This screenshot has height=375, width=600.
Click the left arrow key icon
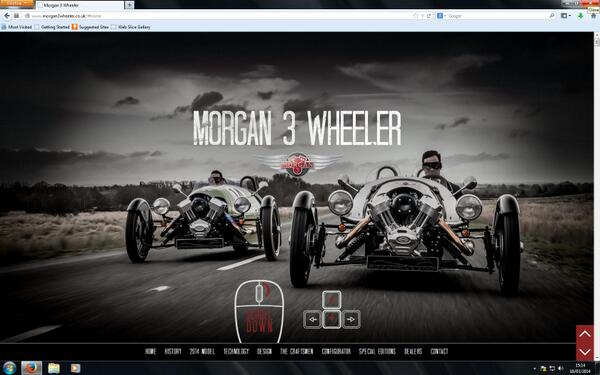pos(313,320)
